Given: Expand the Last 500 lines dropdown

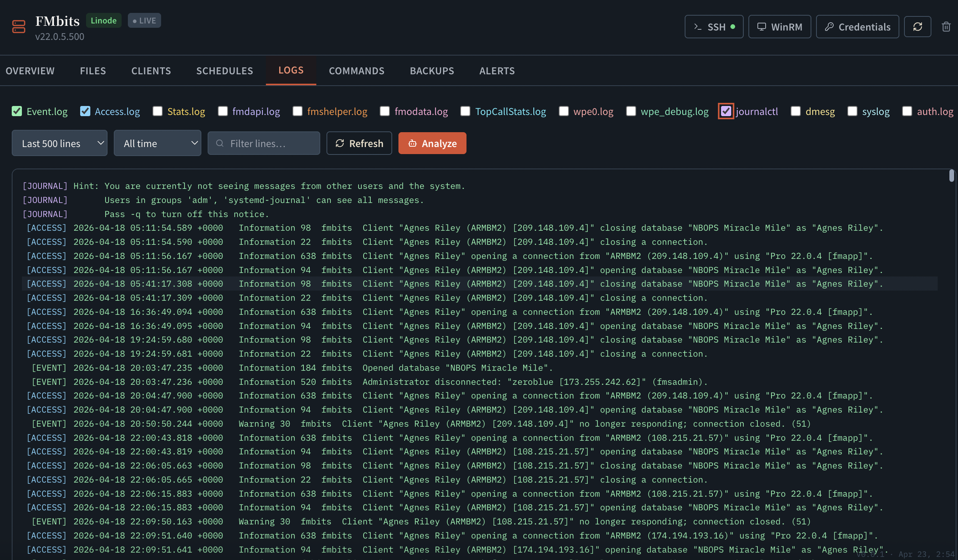Looking at the screenshot, I should pos(59,144).
